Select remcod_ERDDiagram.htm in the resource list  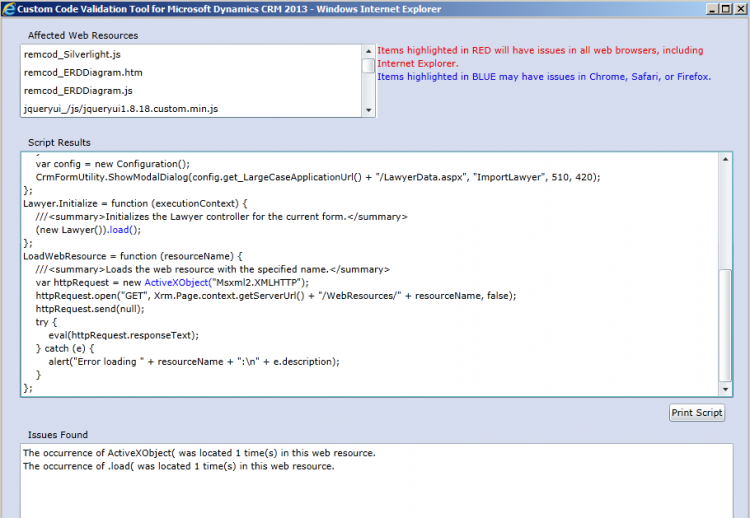click(x=83, y=73)
